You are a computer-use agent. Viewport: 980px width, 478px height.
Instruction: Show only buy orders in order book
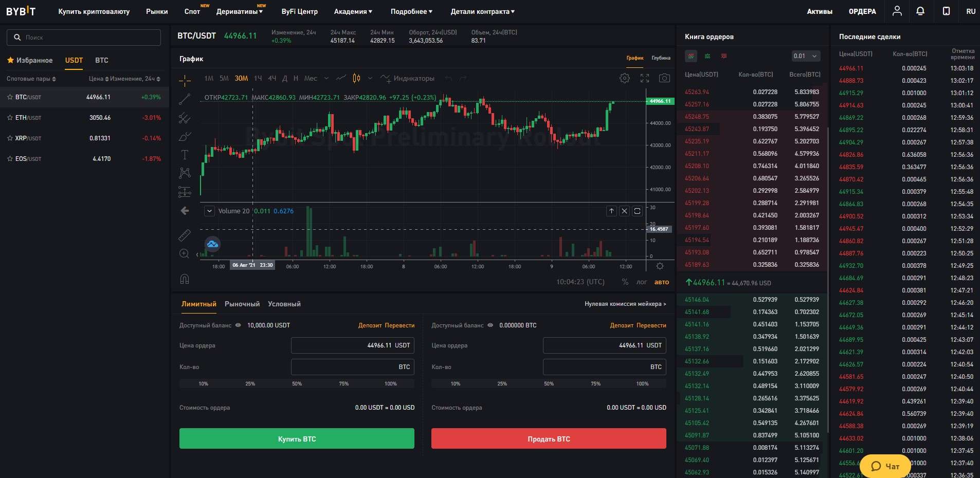[707, 56]
